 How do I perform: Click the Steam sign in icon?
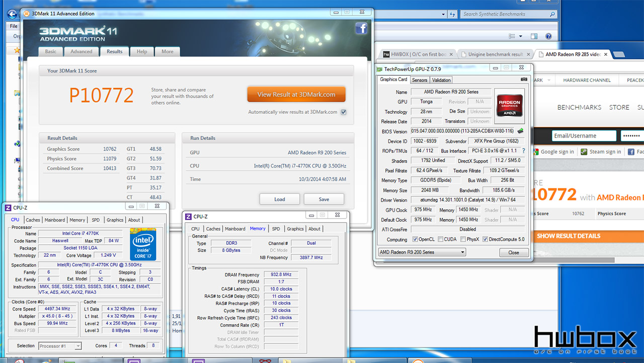tap(584, 152)
